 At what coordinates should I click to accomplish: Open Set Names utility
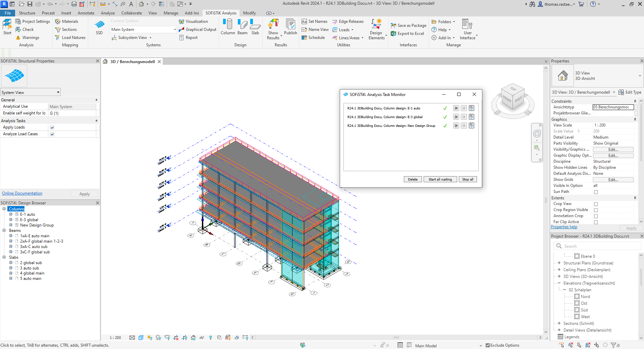pos(314,21)
